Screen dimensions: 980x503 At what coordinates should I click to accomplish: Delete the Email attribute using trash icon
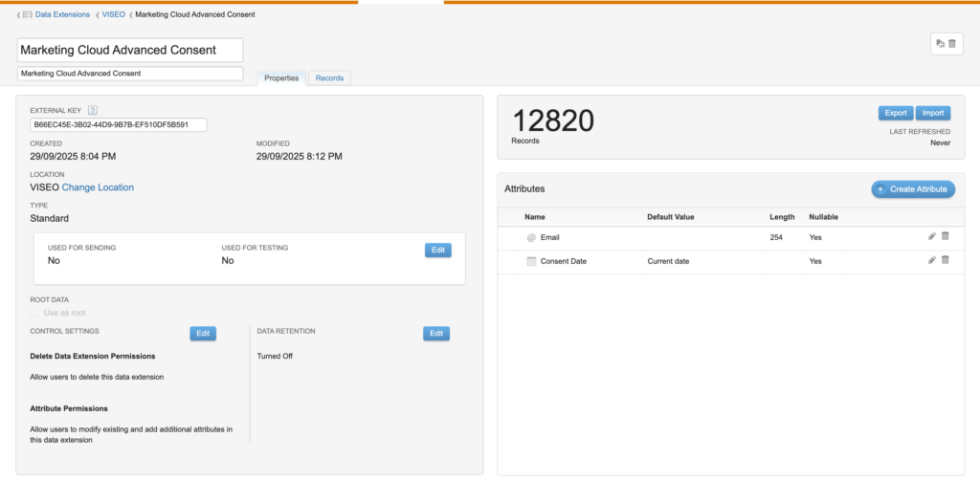946,236
